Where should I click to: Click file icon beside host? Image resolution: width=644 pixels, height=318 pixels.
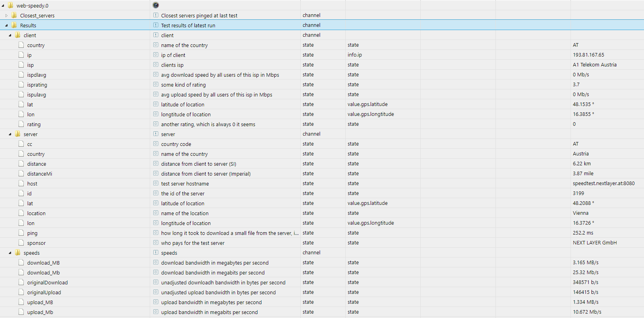(21, 183)
